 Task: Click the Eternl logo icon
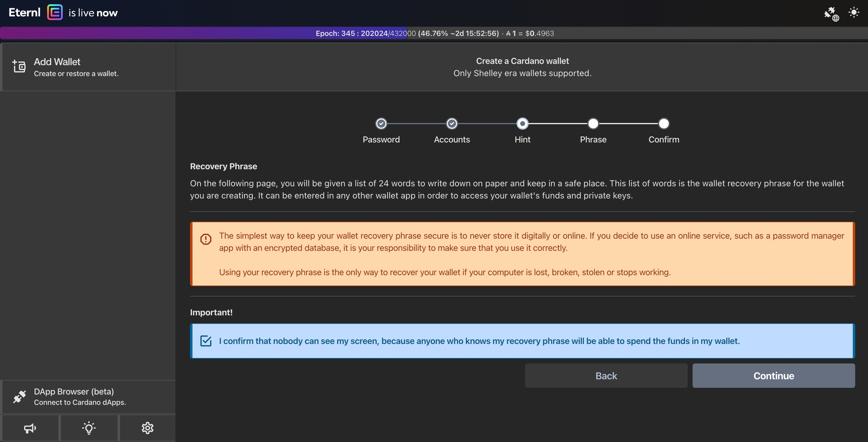pos(55,12)
